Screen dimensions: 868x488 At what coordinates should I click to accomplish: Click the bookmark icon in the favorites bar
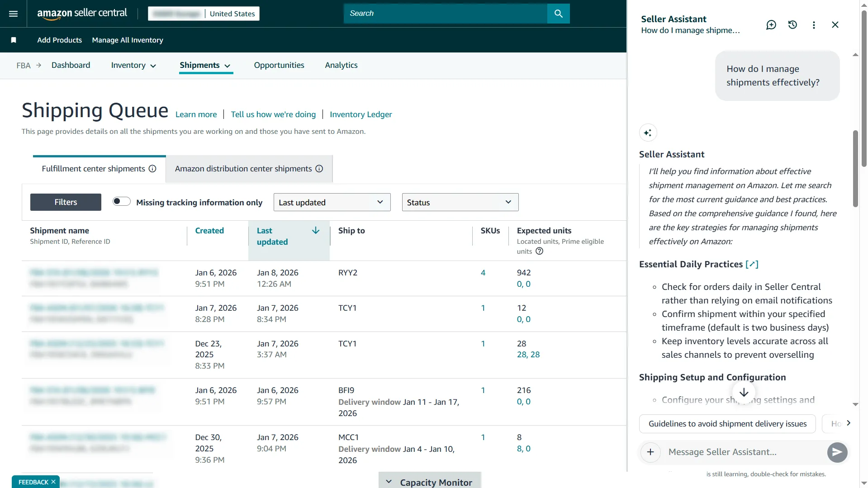(x=14, y=40)
